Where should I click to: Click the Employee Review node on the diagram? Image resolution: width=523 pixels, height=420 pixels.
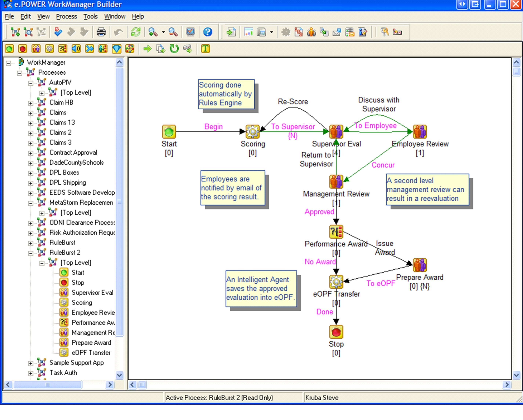click(420, 132)
